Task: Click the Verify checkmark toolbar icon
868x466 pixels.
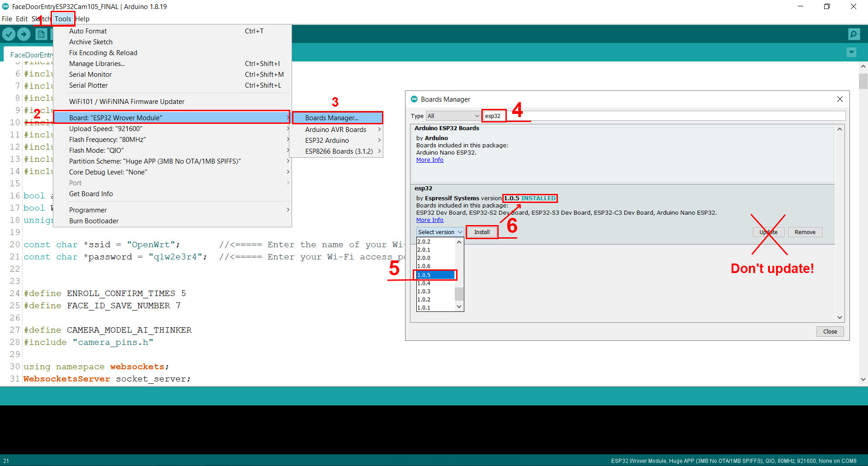Action: pos(9,34)
